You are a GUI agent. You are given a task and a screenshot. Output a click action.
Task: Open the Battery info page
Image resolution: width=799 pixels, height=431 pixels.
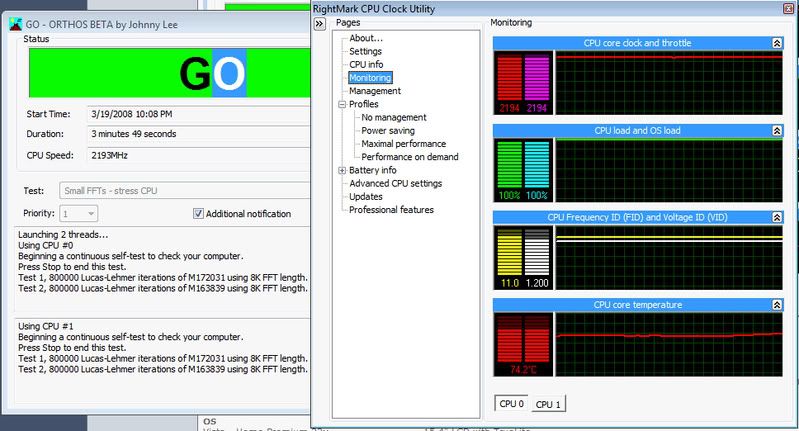[x=372, y=171]
